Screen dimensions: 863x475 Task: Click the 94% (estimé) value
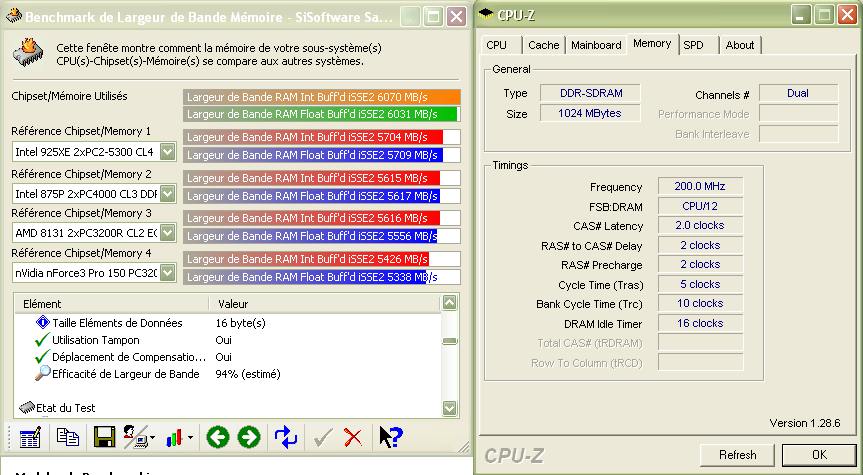tap(248, 374)
